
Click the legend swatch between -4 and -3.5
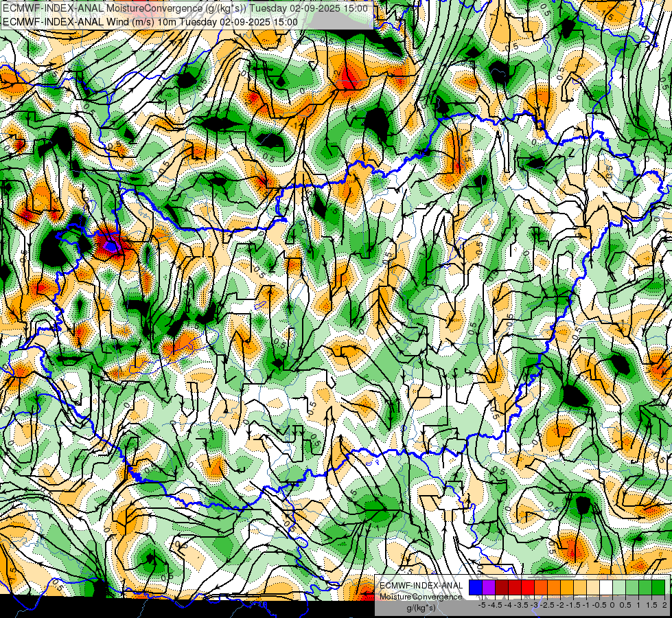tap(515, 588)
